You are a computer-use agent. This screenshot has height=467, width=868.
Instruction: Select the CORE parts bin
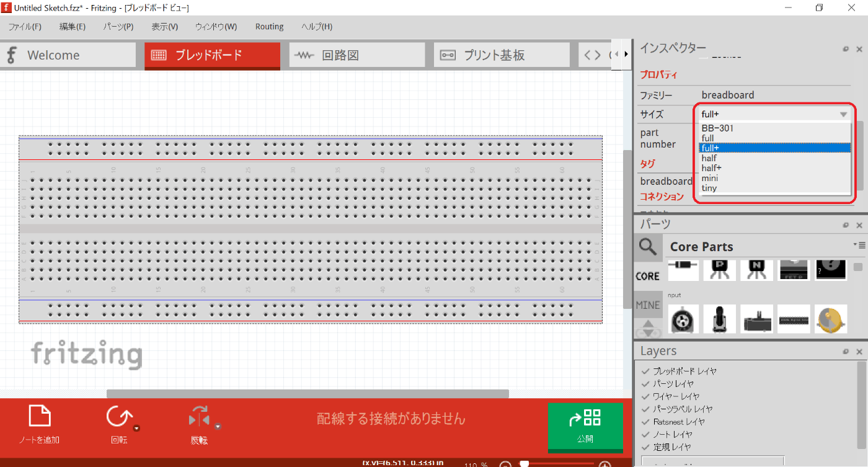(648, 276)
